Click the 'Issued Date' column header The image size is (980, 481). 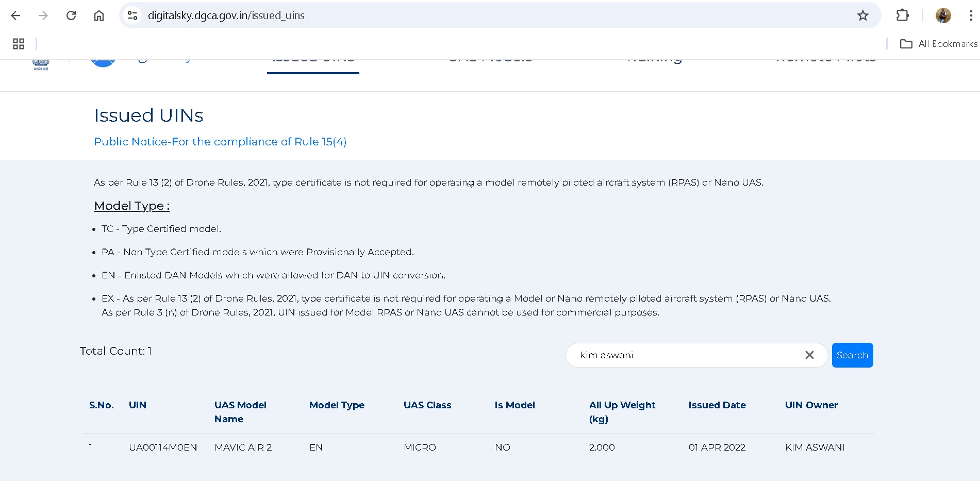tap(717, 405)
